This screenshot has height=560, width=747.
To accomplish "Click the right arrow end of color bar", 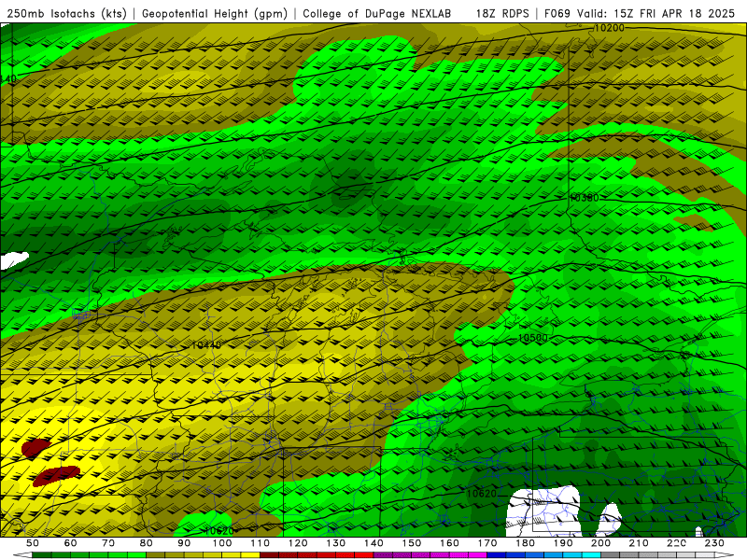I will tap(725, 555).
